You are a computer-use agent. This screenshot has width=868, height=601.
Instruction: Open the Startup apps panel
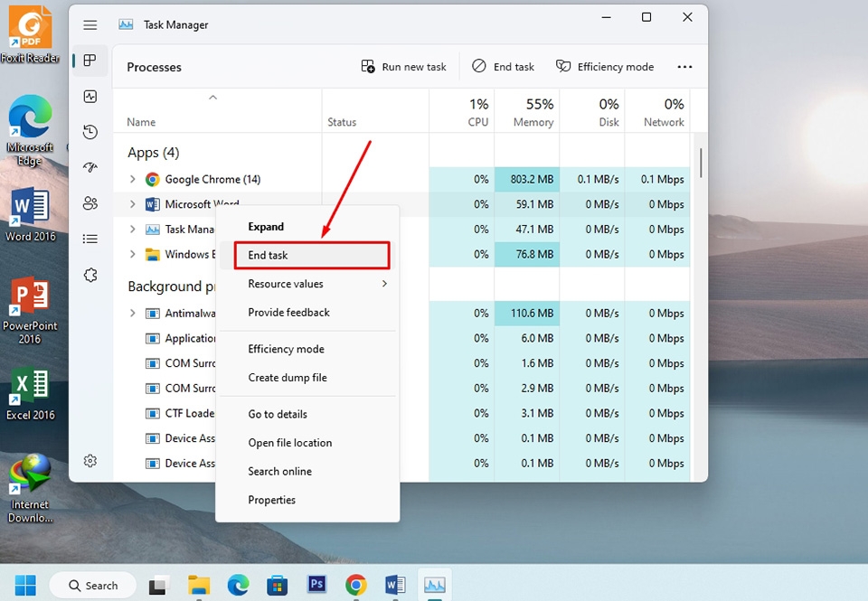90,167
